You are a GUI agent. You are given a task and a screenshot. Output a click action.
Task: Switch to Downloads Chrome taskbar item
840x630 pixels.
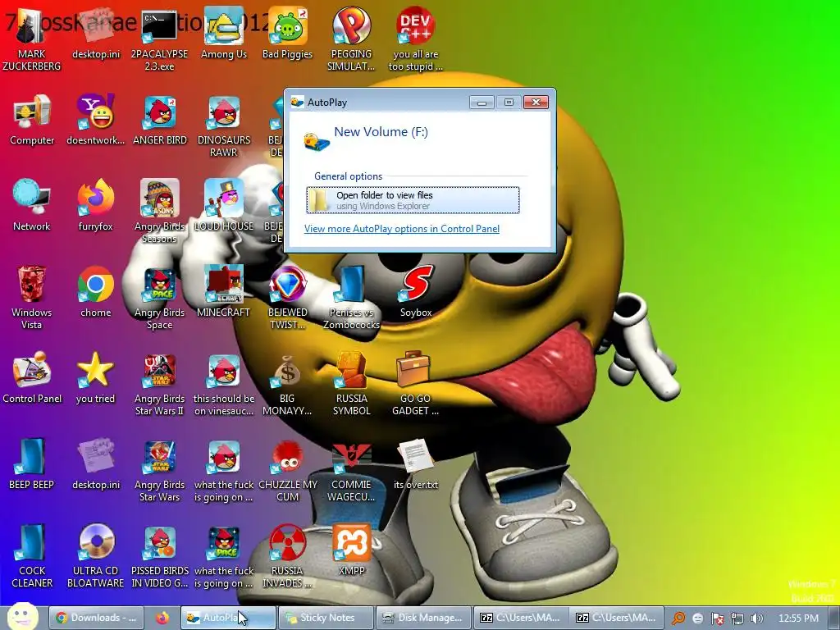(x=97, y=618)
